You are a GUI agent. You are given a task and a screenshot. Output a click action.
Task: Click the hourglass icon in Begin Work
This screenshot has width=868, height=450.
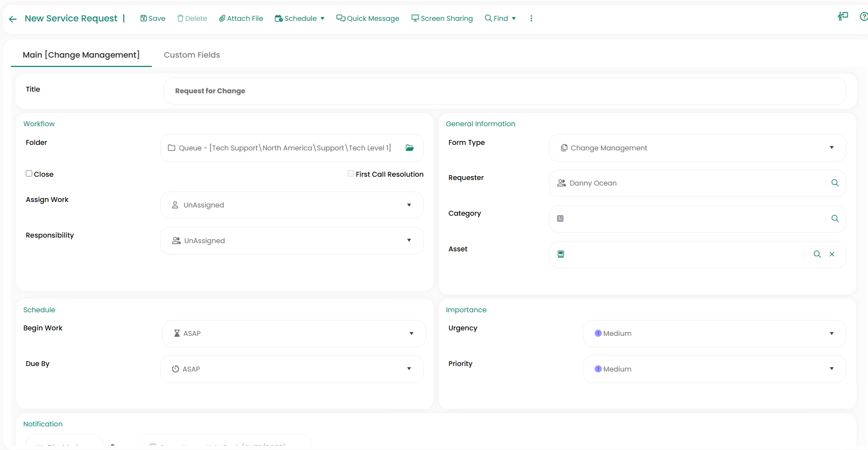point(177,333)
